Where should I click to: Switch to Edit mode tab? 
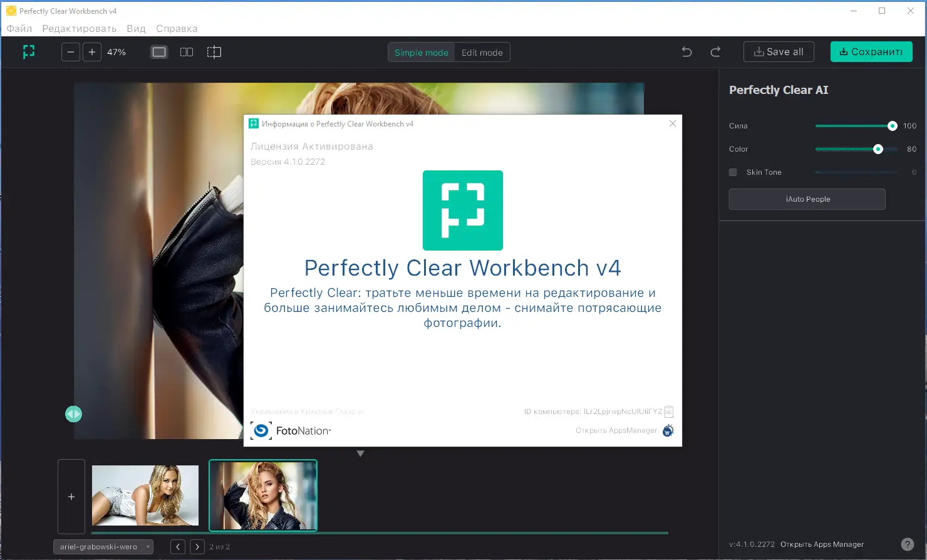[482, 52]
